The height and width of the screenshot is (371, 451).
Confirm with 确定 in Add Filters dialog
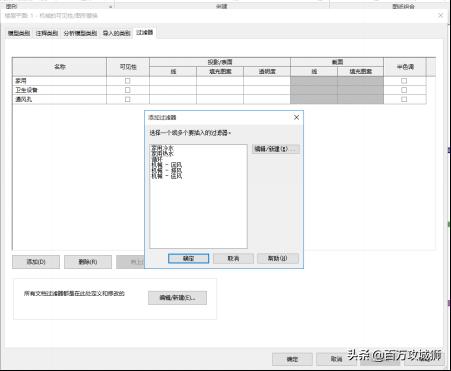click(x=189, y=258)
